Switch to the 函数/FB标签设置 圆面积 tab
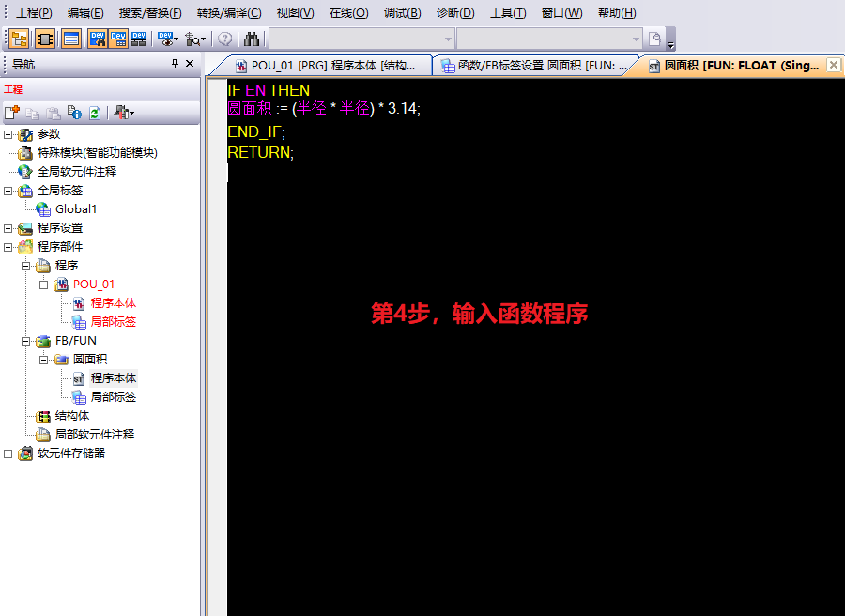 [533, 66]
